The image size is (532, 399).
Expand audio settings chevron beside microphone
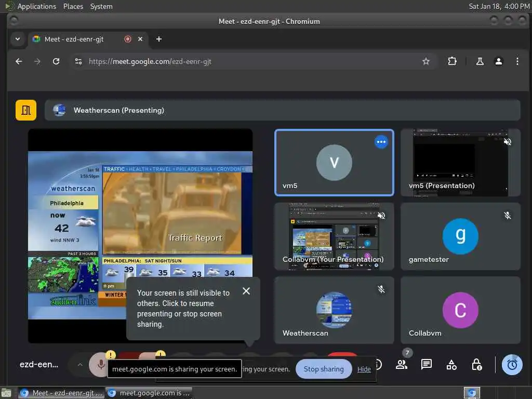click(80, 365)
